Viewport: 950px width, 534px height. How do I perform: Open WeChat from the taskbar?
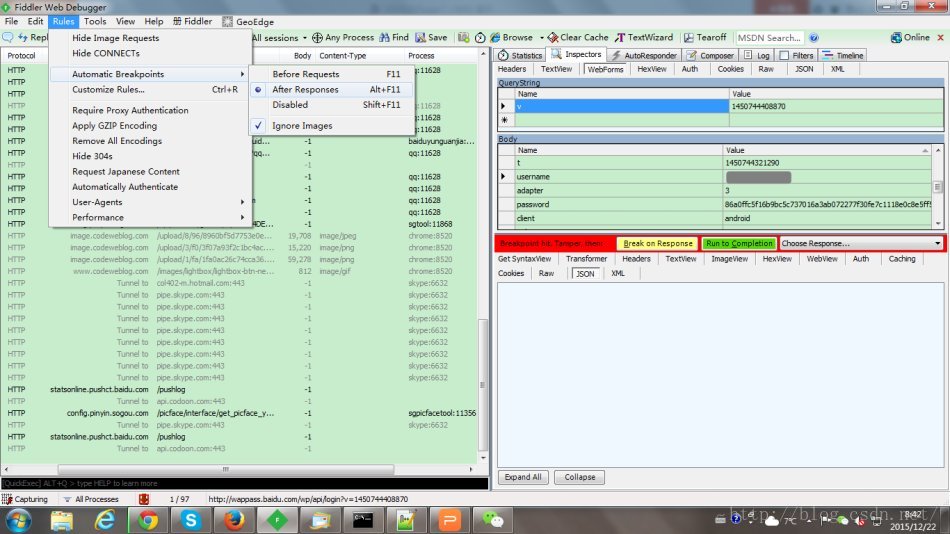tap(493, 520)
